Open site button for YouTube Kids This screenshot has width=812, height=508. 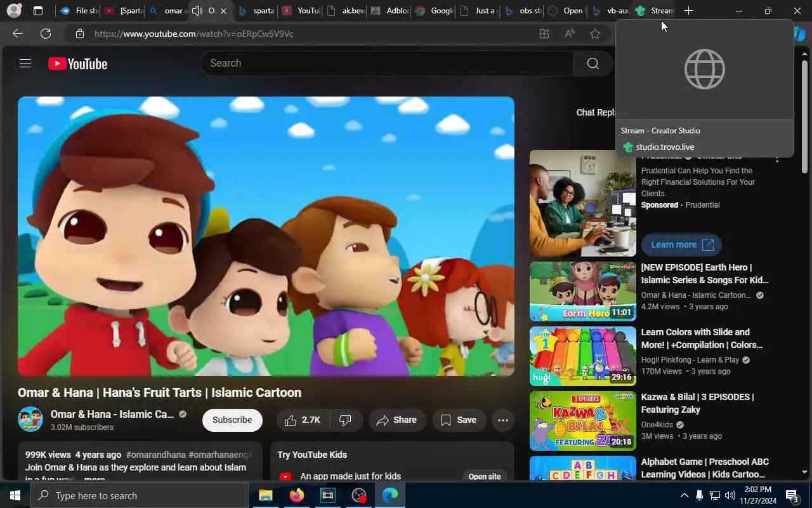click(485, 476)
